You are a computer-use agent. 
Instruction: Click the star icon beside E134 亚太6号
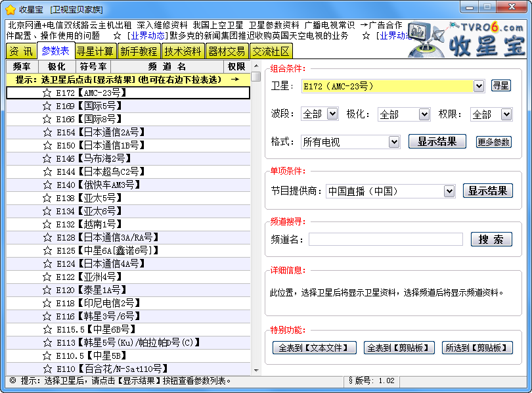[x=47, y=211]
